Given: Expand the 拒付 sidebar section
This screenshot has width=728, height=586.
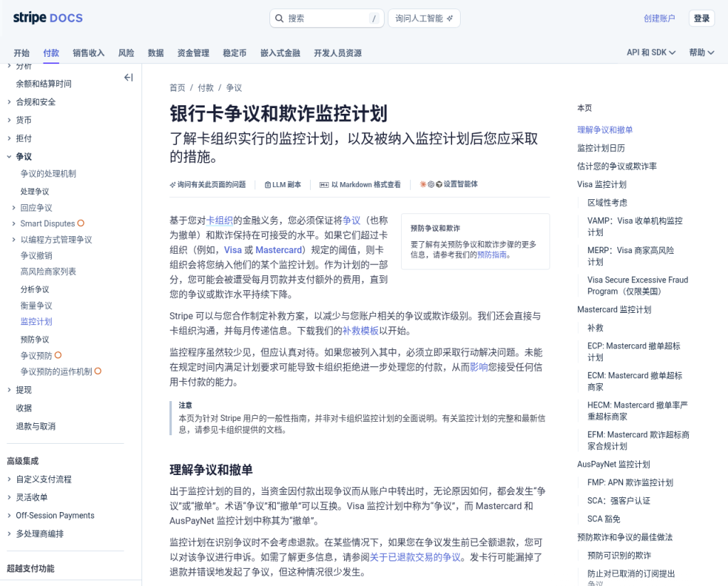Looking at the screenshot, I should pos(9,139).
